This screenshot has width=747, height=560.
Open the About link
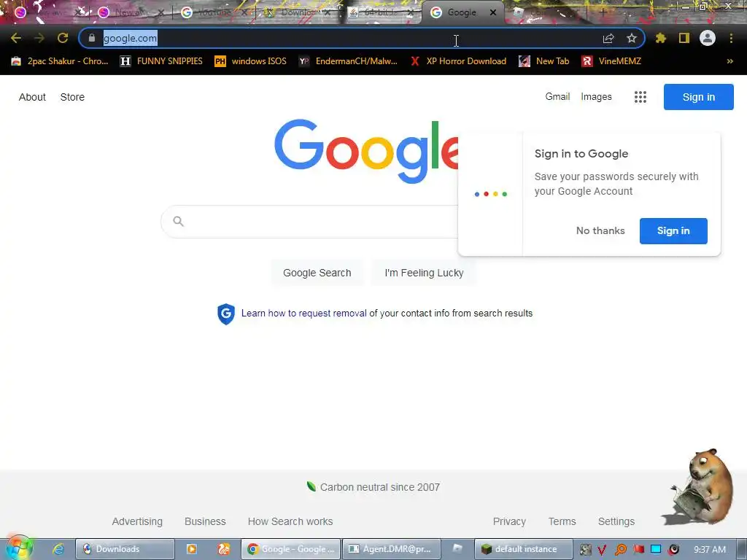coord(32,97)
